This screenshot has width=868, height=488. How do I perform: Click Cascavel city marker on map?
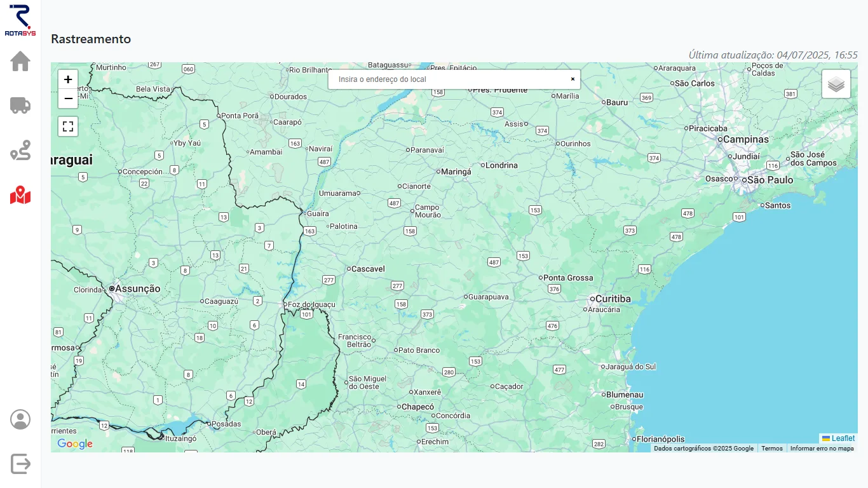point(349,269)
